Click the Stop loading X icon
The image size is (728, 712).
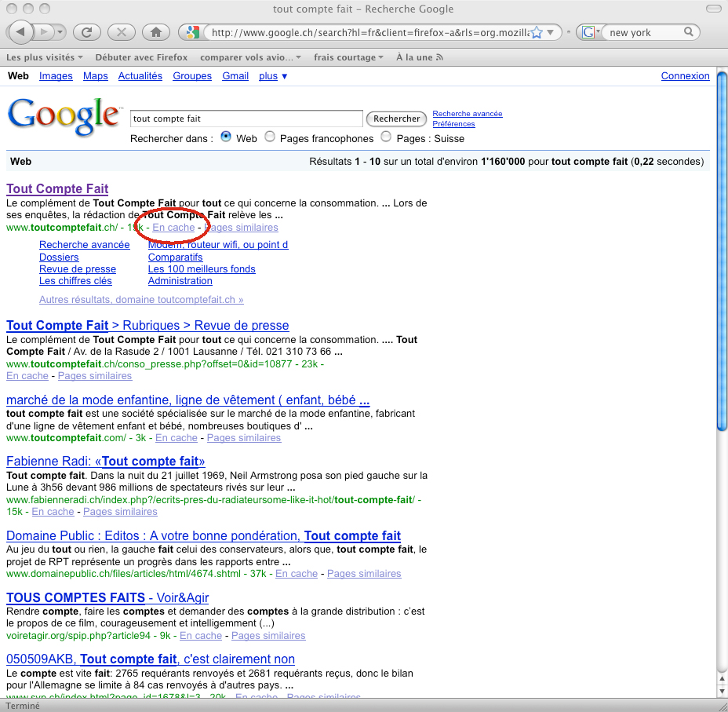tap(121, 32)
